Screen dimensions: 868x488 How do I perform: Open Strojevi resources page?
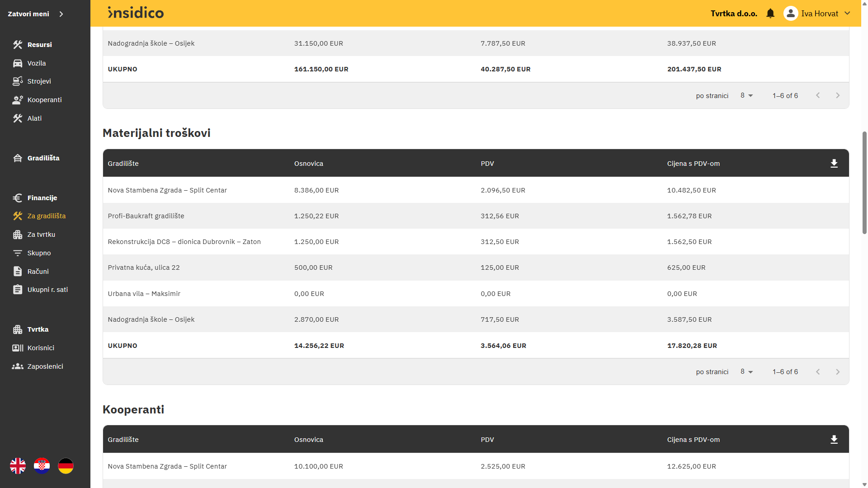point(39,81)
